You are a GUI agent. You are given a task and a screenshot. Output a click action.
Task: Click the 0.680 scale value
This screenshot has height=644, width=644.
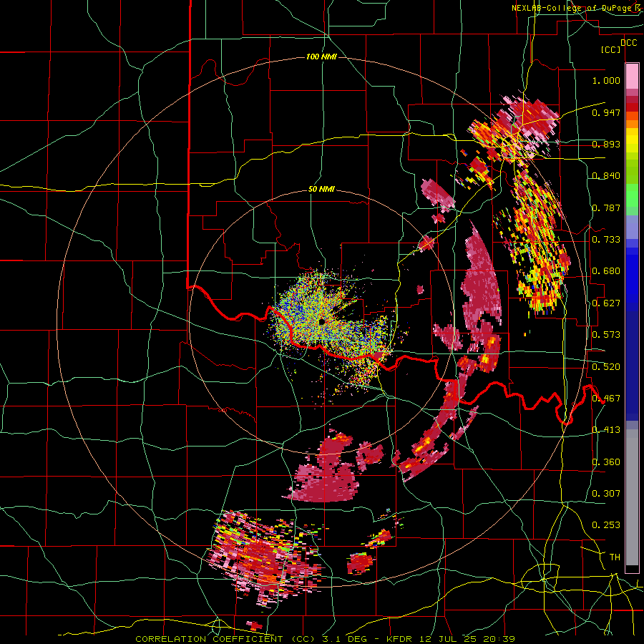[x=606, y=271]
